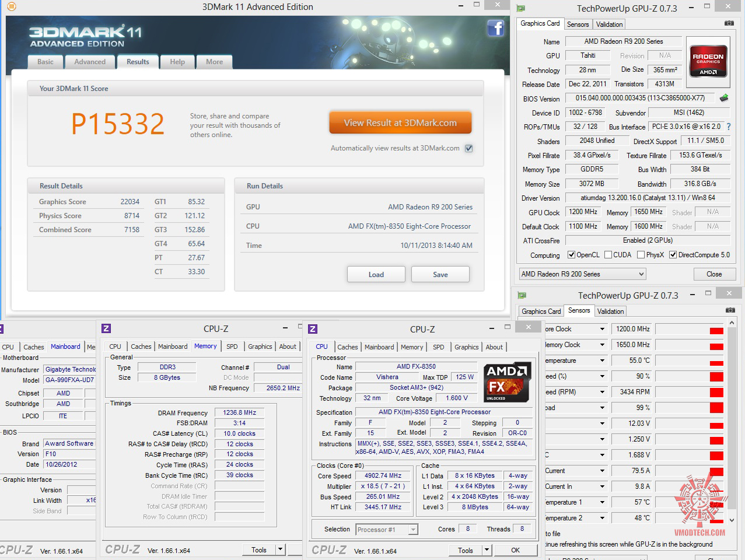
Task: Click the DRAM Frequency value 1236.8 MHz
Action: pyautogui.click(x=239, y=412)
